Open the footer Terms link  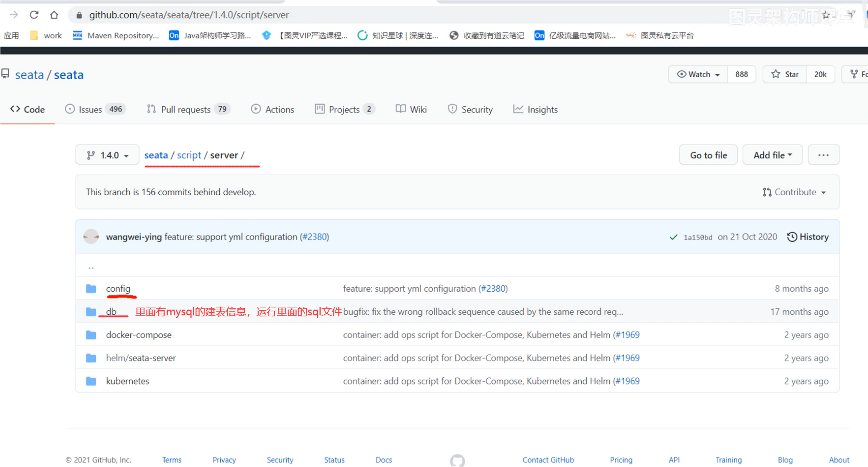(172, 460)
